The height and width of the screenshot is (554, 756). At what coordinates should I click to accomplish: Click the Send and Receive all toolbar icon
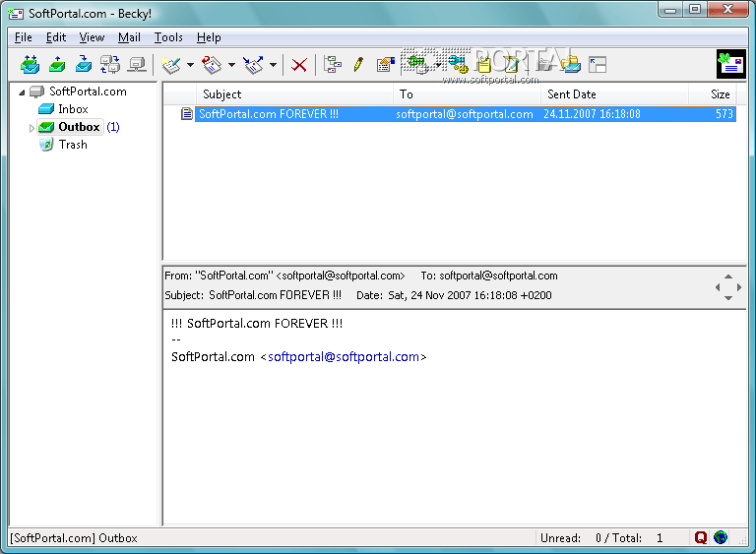click(x=31, y=64)
